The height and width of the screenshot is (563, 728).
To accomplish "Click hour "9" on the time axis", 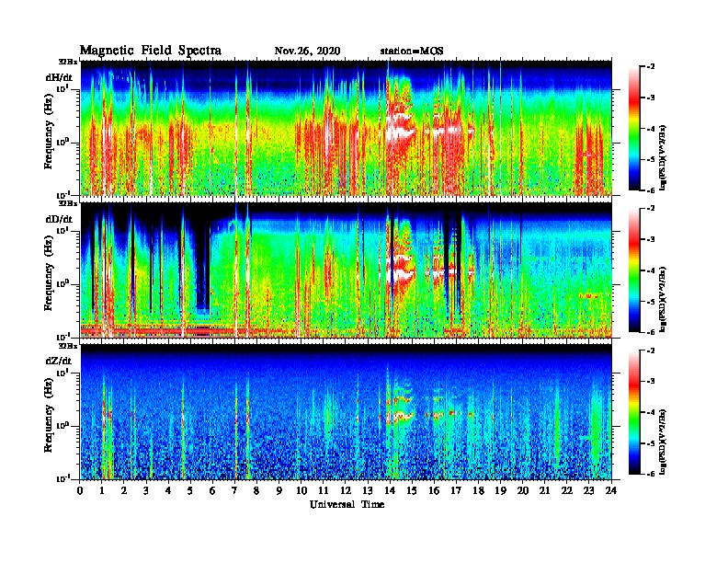I will [279, 490].
